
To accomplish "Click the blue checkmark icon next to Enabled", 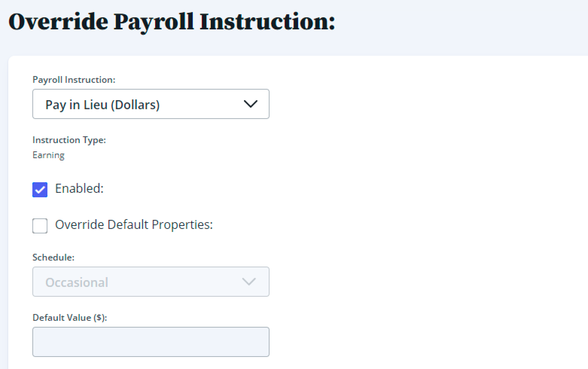I will [x=40, y=190].
